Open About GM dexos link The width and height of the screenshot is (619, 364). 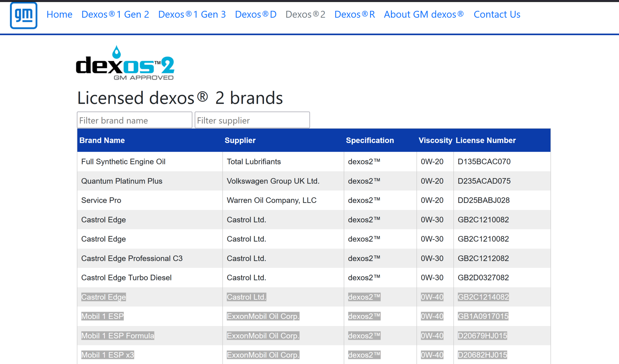click(x=424, y=14)
